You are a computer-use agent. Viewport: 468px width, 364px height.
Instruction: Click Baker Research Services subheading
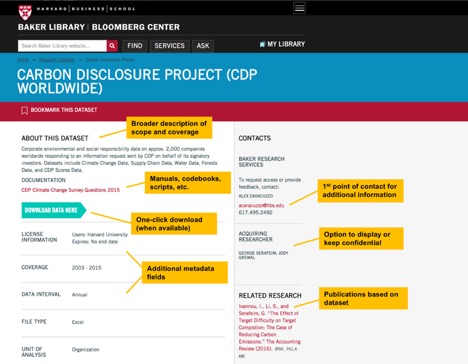pyautogui.click(x=261, y=162)
